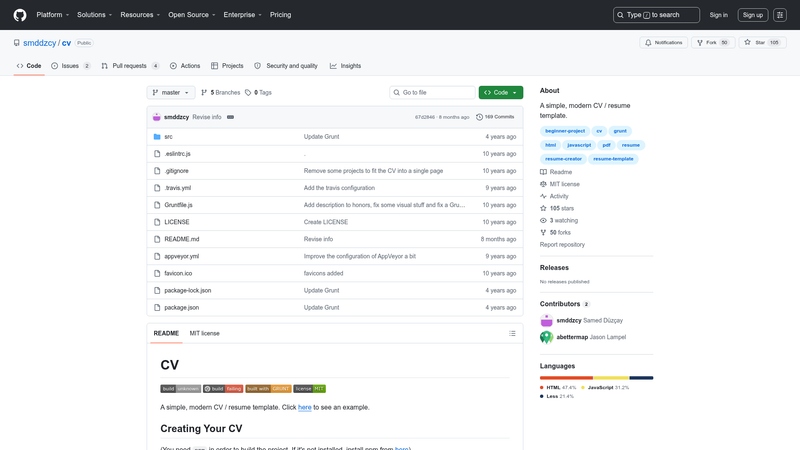Click the commit status dots next to Revise info

tap(231, 117)
